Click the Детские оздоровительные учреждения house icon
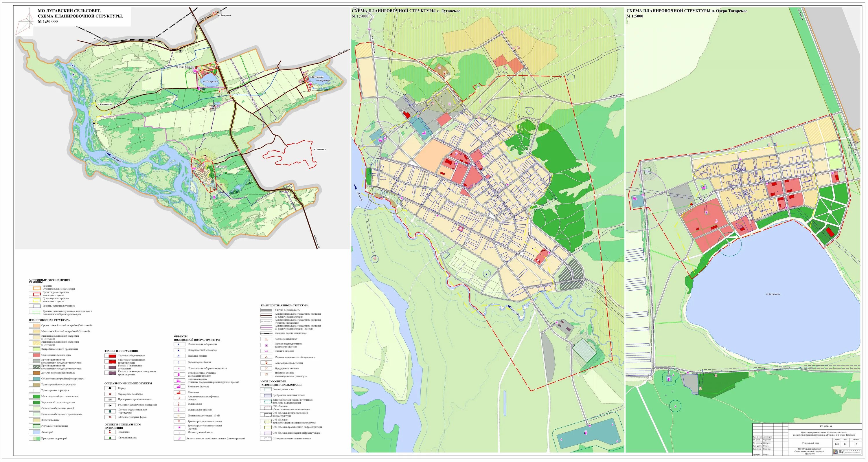The height and width of the screenshot is (462, 868). (x=110, y=411)
